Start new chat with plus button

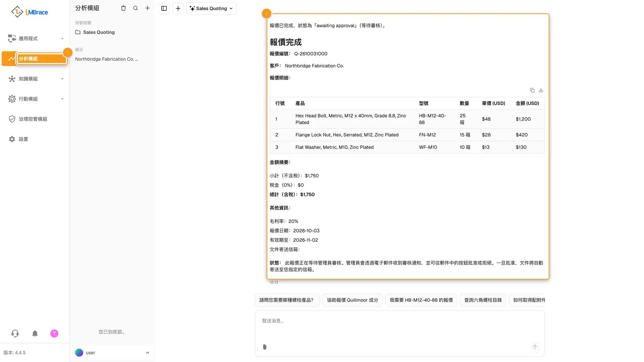point(178,8)
